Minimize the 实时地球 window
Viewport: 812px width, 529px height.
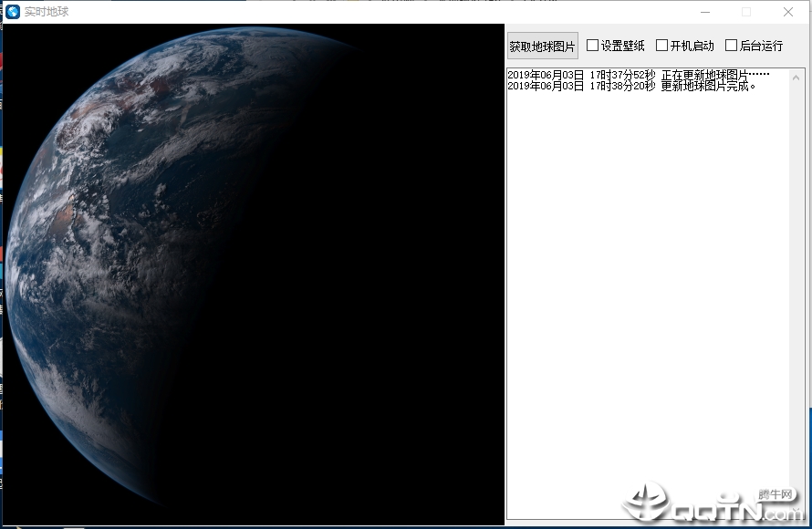[x=705, y=12]
